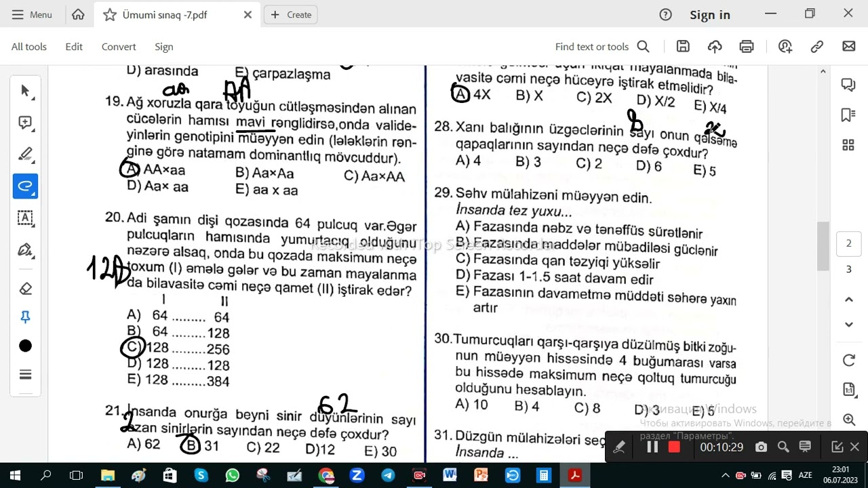Open the Convert tab
This screenshot has width=868, height=488.
119,46
